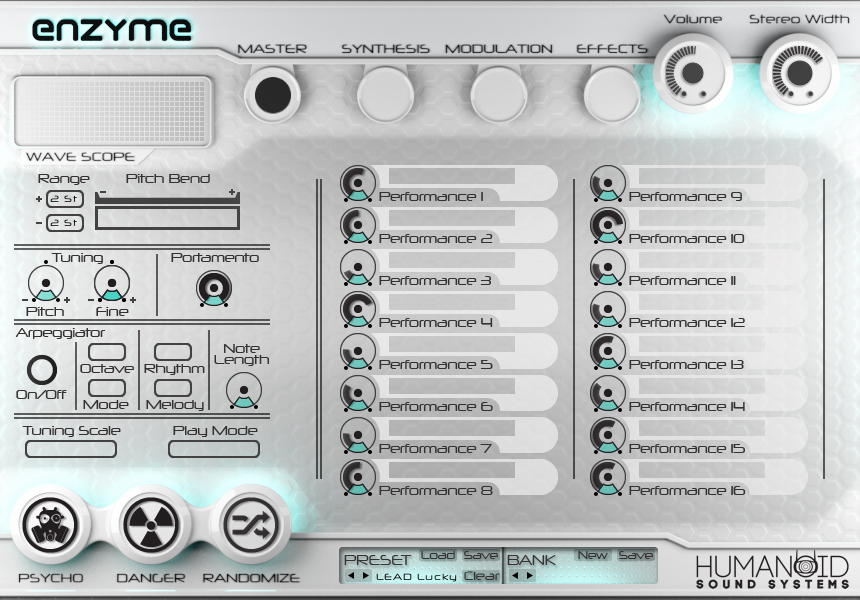This screenshot has width=860, height=600.
Task: Click the Load preset button
Action: pos(438,556)
